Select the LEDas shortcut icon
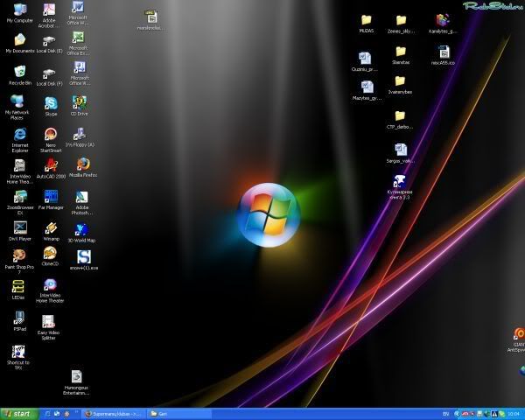 [18, 290]
